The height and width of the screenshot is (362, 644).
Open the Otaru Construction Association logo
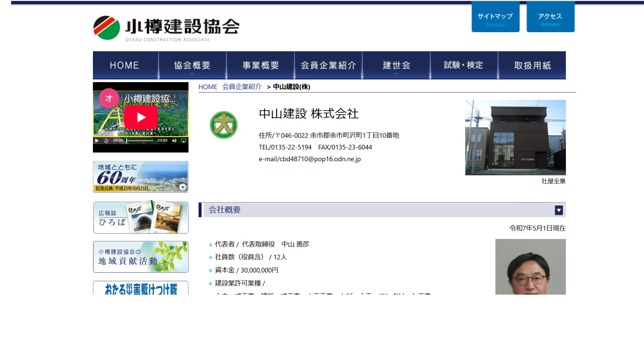[166, 28]
